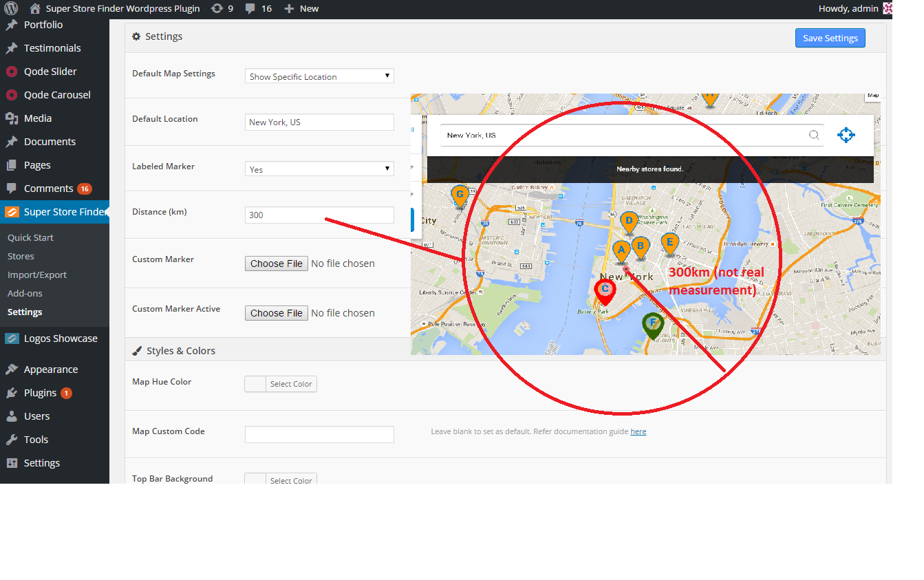Viewport: 924px width, 580px height.
Task: Open the admin avatar icon
Action: (x=888, y=8)
